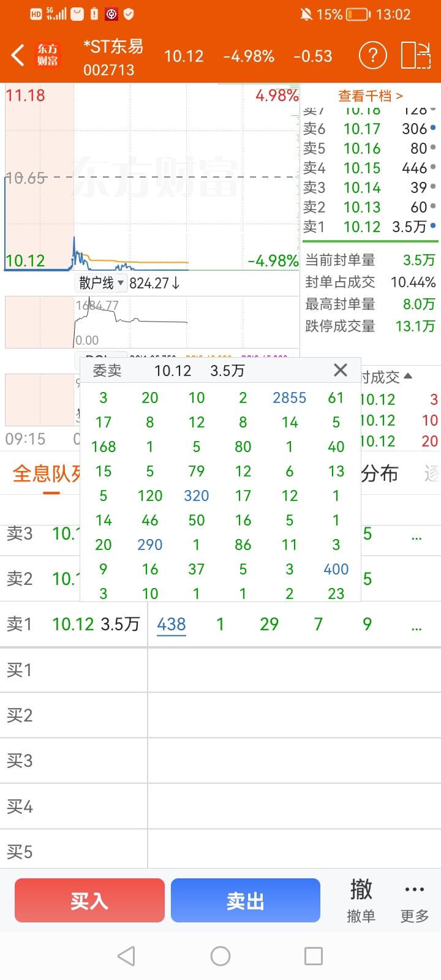Tap 824.27 散户线 value
The height and width of the screenshot is (980, 441).
154,283
